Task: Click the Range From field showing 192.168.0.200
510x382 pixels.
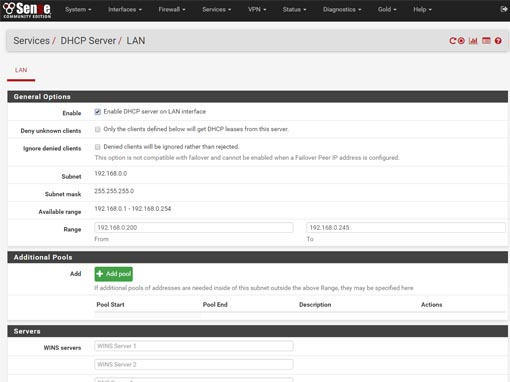Action: [194, 228]
